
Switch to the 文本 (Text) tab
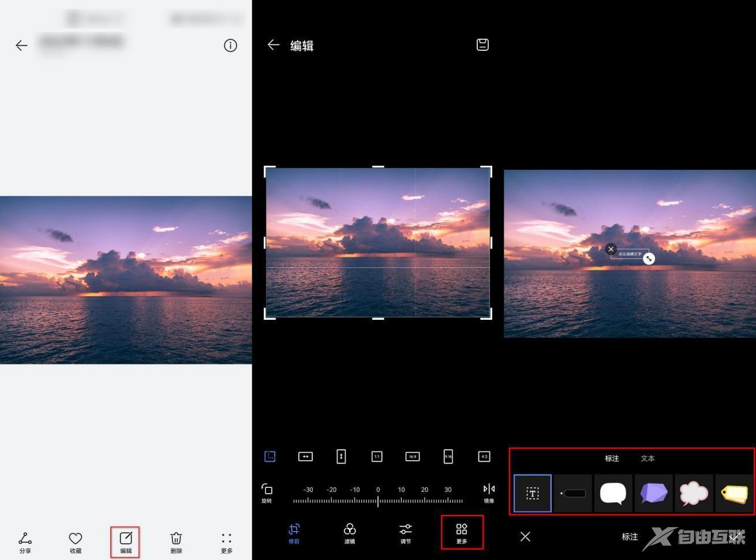pos(648,458)
